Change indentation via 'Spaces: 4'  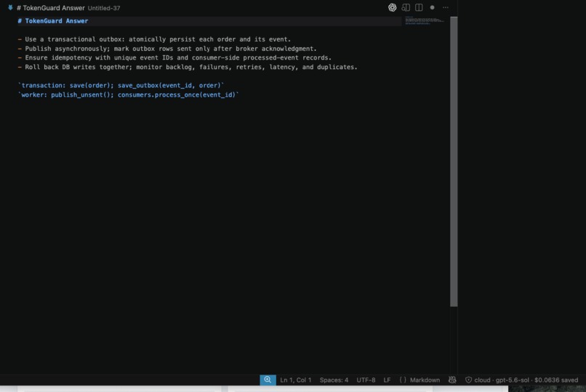point(334,380)
